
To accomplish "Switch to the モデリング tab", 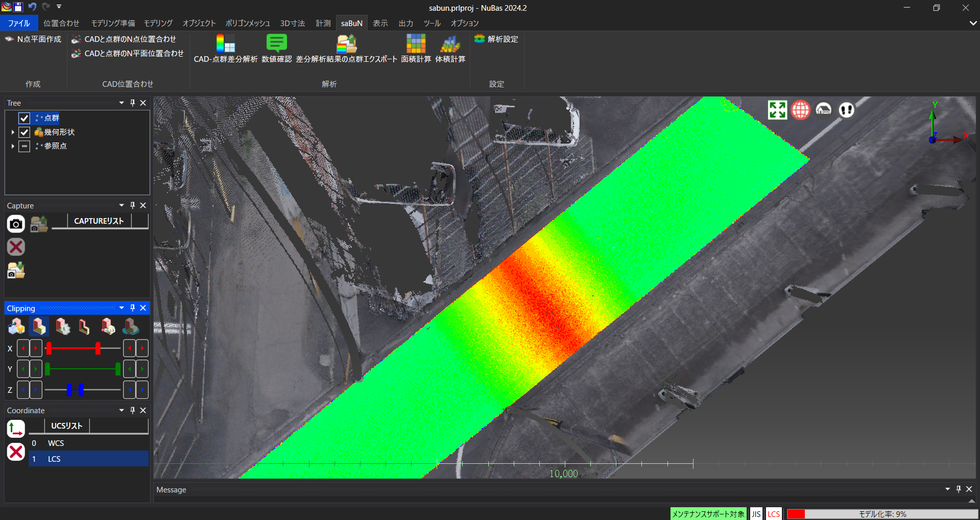I will pyautogui.click(x=158, y=23).
